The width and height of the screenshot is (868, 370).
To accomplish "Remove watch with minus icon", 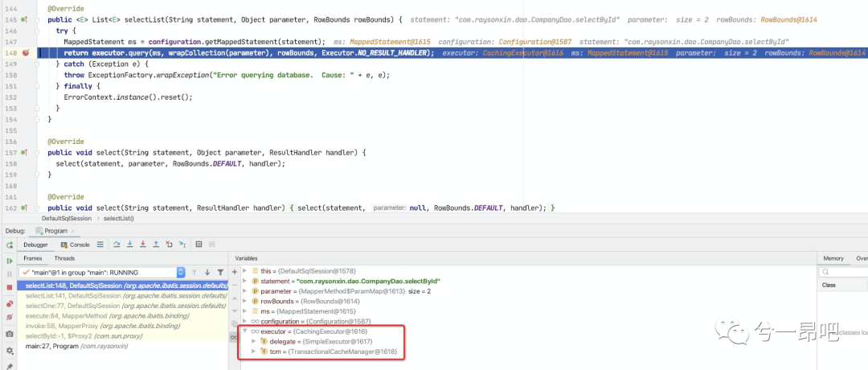I will [x=234, y=284].
